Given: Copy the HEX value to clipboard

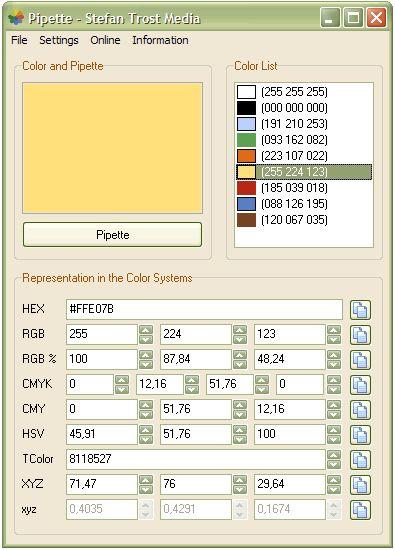Looking at the screenshot, I should [360, 310].
